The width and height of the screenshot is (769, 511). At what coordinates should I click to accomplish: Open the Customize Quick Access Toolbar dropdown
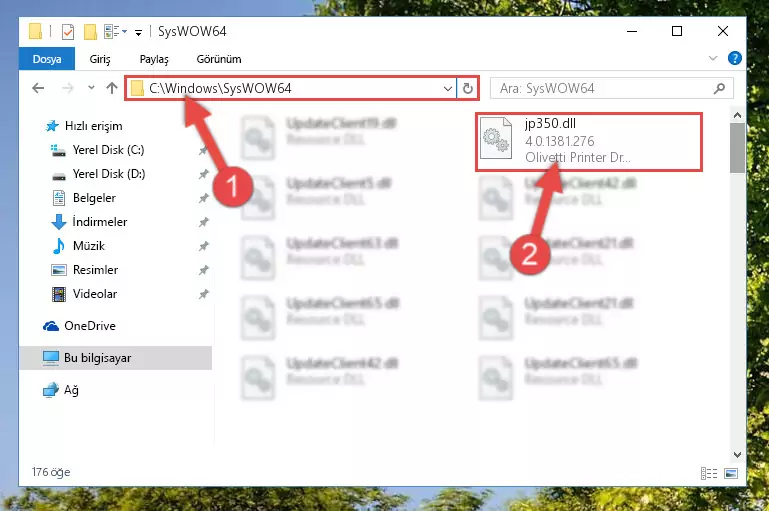pyautogui.click(x=139, y=32)
